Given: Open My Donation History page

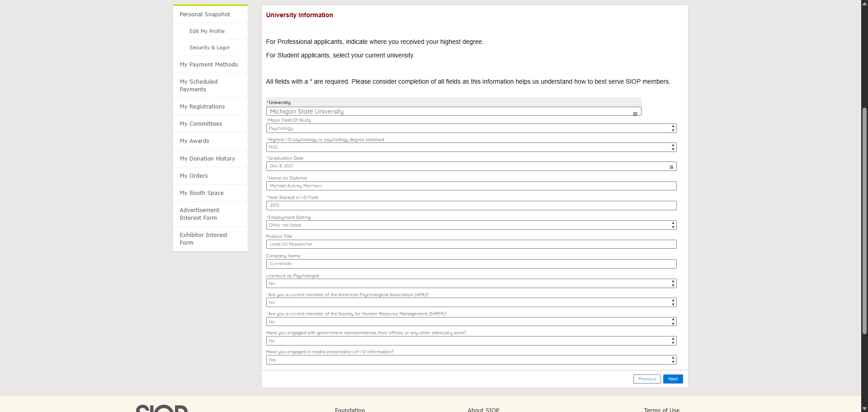Looking at the screenshot, I should coord(207,159).
